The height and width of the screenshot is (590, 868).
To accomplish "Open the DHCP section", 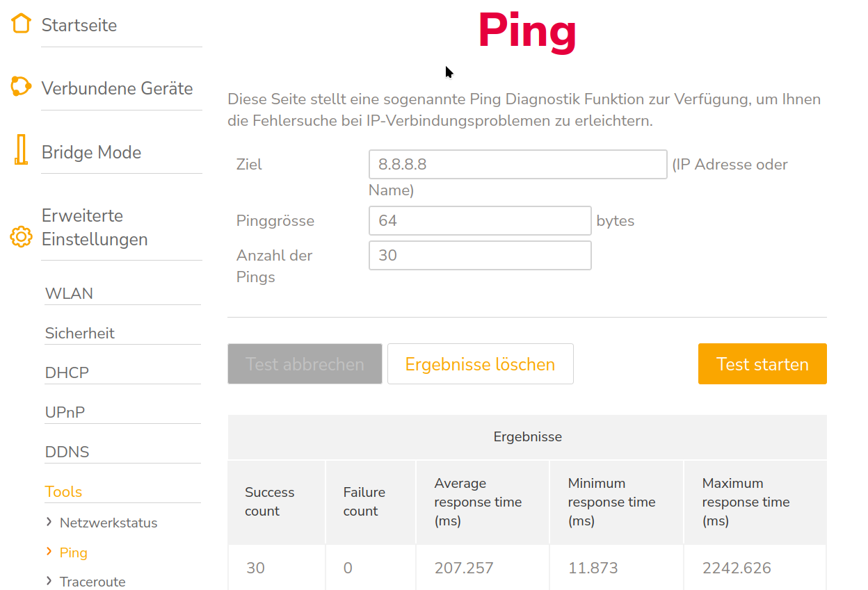I will [x=66, y=372].
